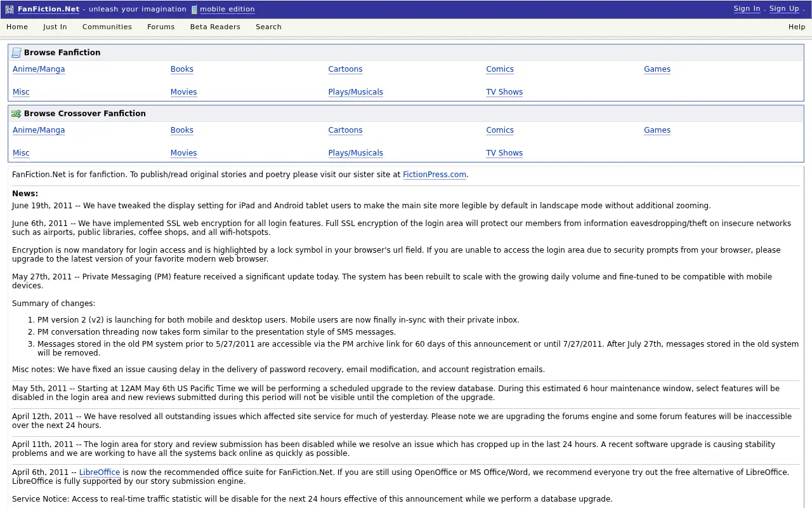Browse Cartoons in the Crossover Fanfiction section
Image resolution: width=812 pixels, height=508 pixels.
pyautogui.click(x=345, y=130)
